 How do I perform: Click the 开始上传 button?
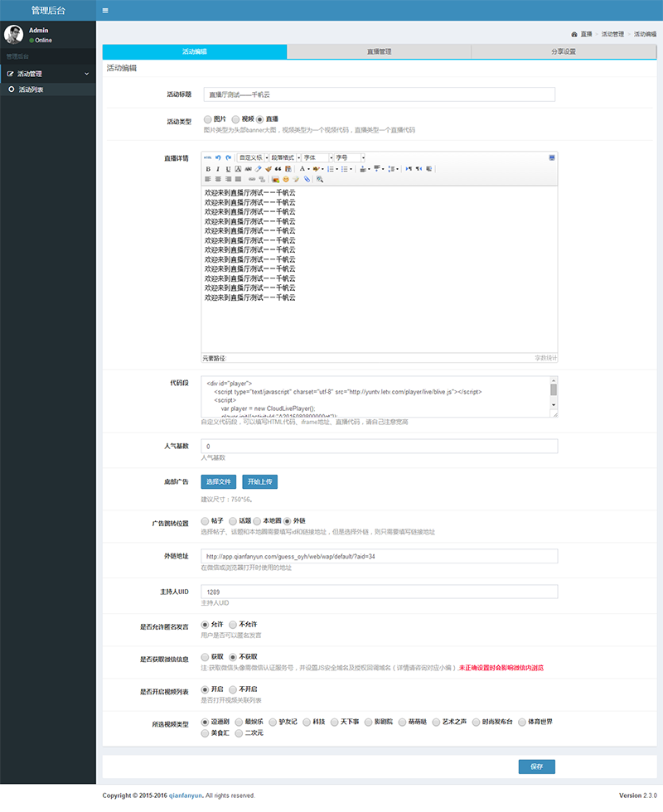pyautogui.click(x=260, y=481)
